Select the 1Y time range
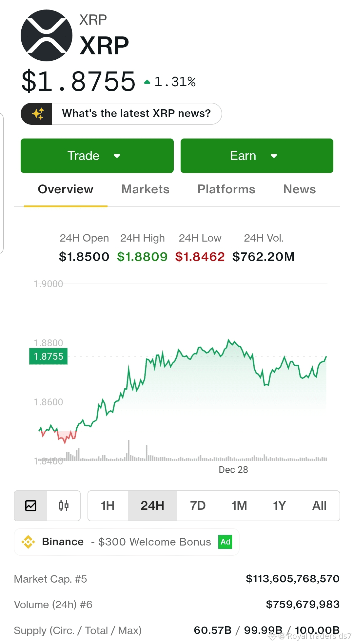Viewport: 354px width, 644px height. [x=279, y=505]
